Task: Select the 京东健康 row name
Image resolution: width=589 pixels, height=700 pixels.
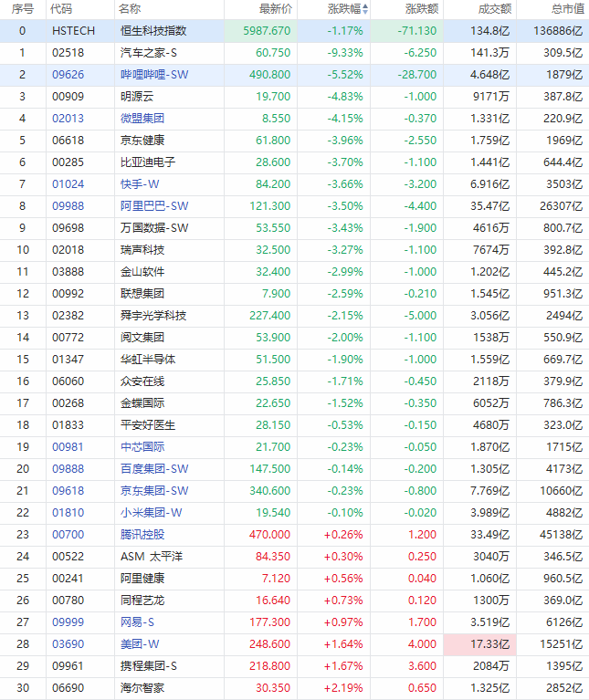Action: click(x=142, y=141)
